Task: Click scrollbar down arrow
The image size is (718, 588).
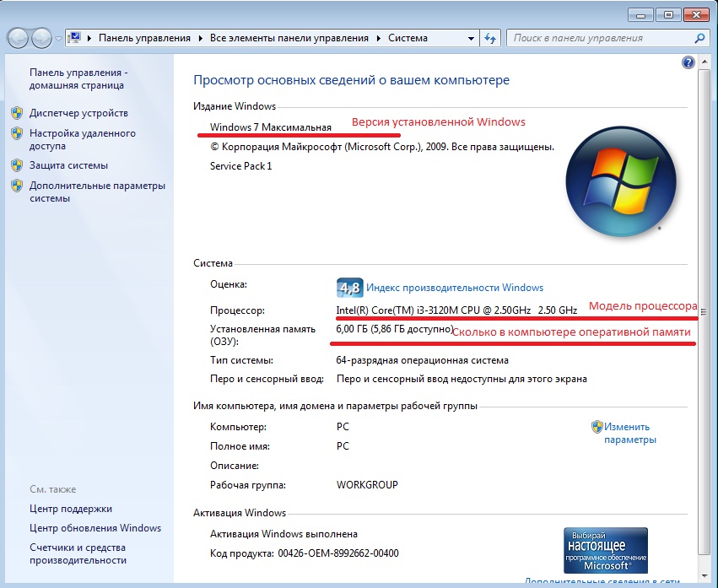Action: [x=704, y=575]
